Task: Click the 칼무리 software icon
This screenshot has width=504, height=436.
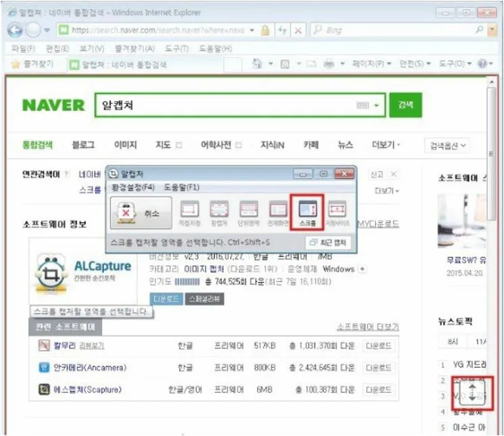Action: coord(44,346)
